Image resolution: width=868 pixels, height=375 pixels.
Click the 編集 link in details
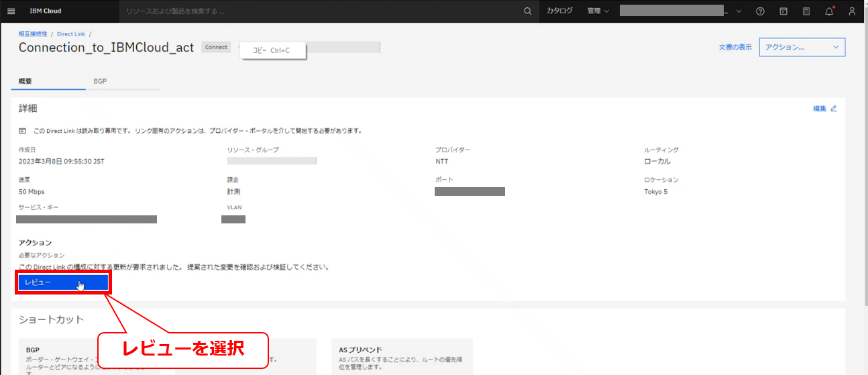(x=824, y=108)
